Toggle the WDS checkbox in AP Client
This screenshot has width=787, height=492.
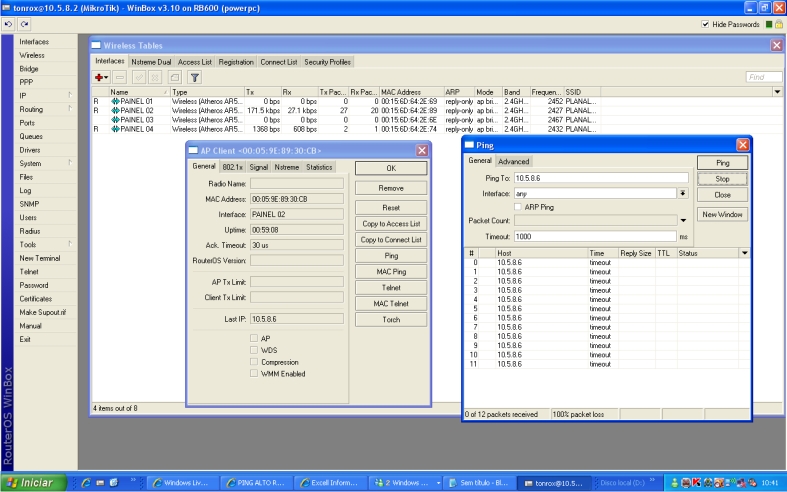(x=254, y=350)
